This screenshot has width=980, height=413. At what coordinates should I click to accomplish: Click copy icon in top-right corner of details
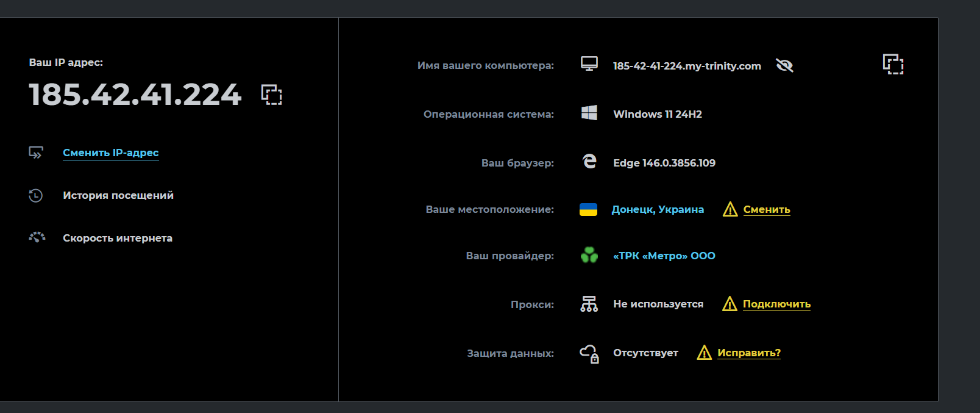tap(893, 64)
